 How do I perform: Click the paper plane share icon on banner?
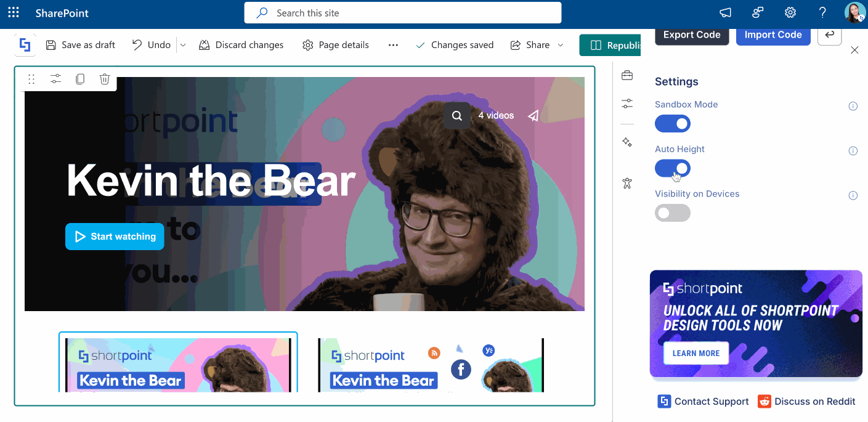click(x=533, y=116)
